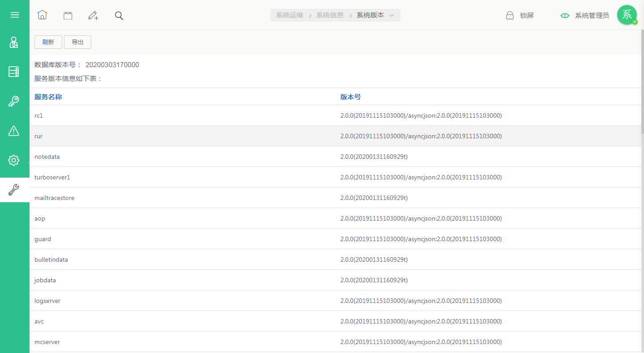Select the notedata table row
644x353 pixels.
click(336, 157)
